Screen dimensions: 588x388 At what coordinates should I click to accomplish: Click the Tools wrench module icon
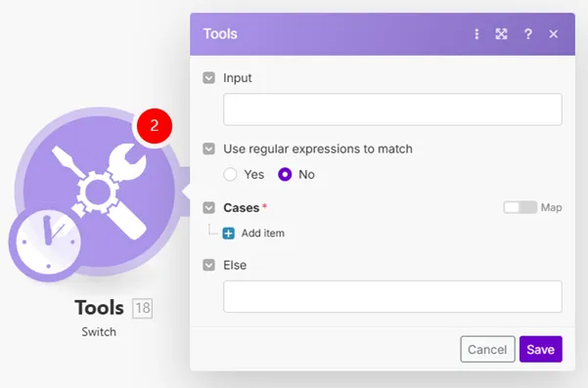coord(99,192)
